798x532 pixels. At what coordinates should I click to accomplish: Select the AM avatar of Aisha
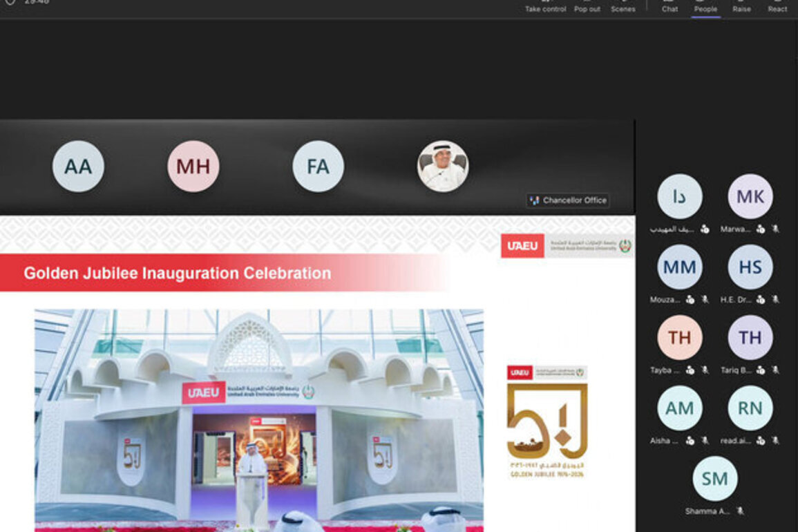pyautogui.click(x=680, y=408)
